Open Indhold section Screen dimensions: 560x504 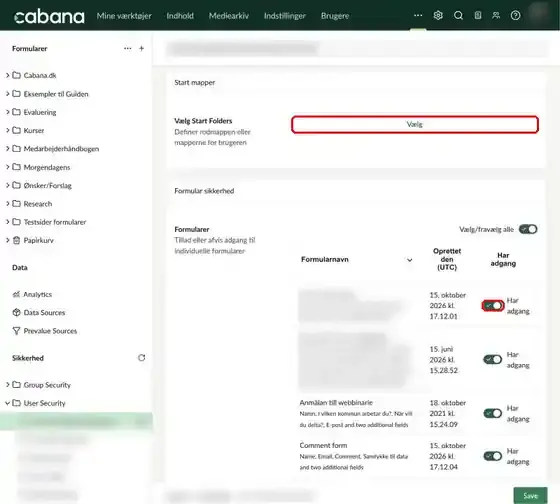[180, 16]
